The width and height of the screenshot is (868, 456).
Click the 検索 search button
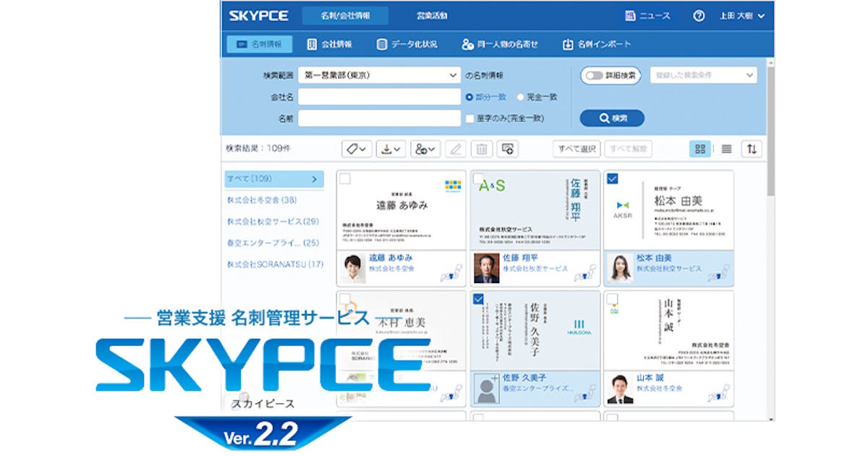tap(612, 118)
